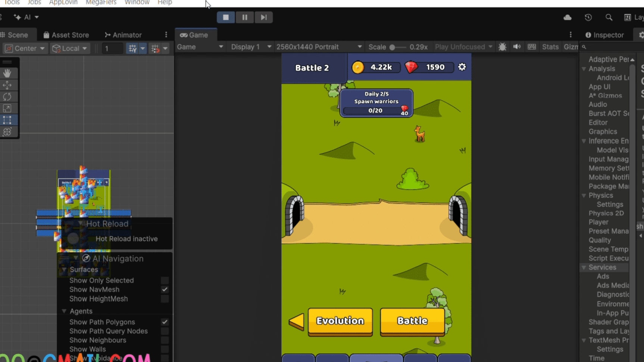Open the Display 1 dropdown
Viewport: 644px width, 362px height.
coord(251,47)
